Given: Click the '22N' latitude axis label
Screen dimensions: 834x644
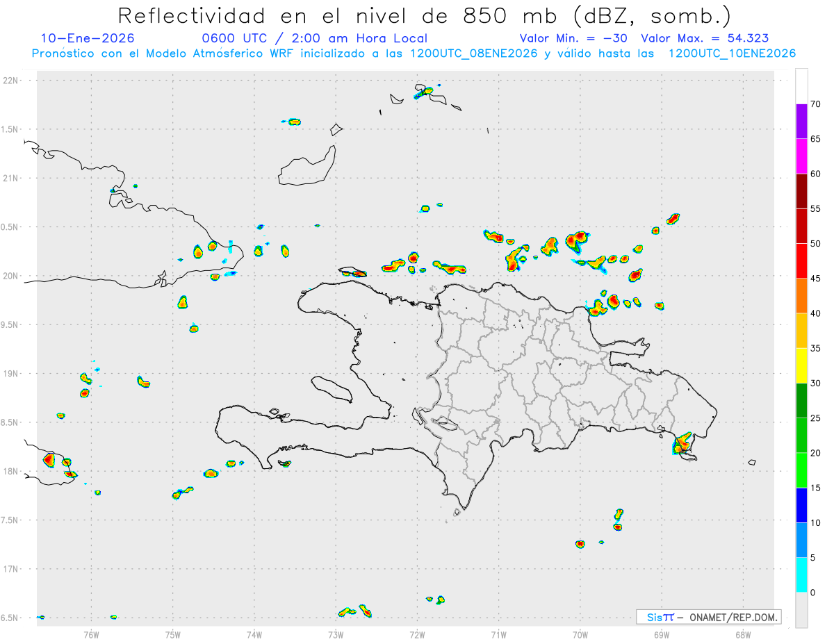Looking at the screenshot, I should point(11,80).
